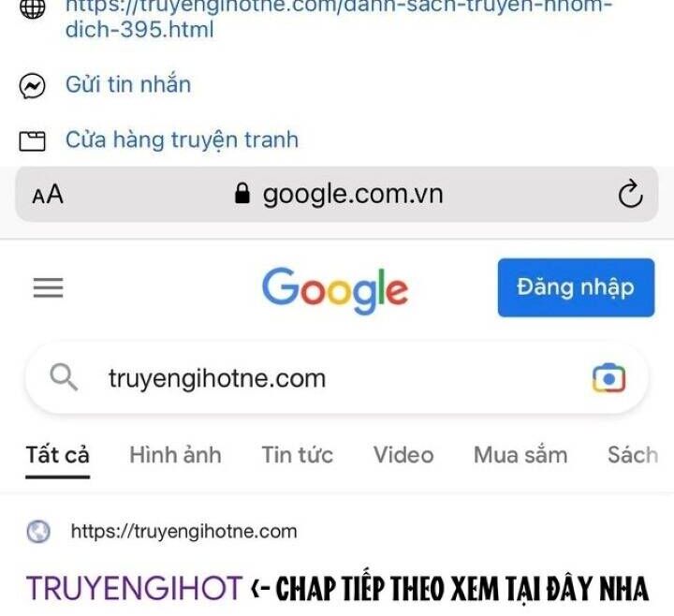Tap the Messenger chat icon
Image resolution: width=674 pixels, height=616 pixels.
click(x=32, y=85)
